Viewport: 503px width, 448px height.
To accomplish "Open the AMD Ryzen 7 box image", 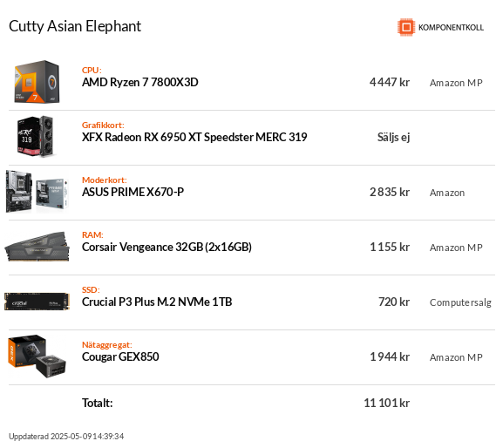I will [37, 82].
